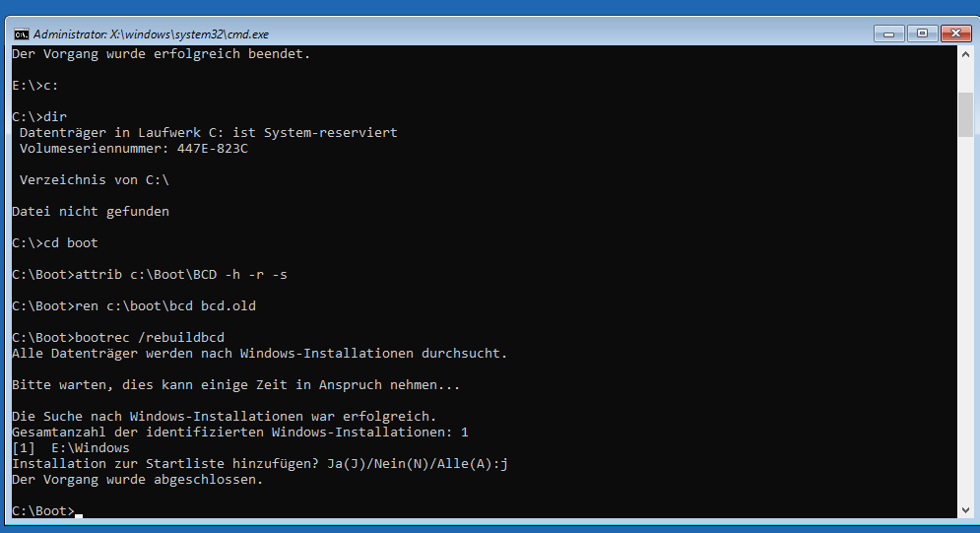Click the '[1] E:\Windows' installation entry
The height and width of the screenshot is (533, 980).
(71, 447)
